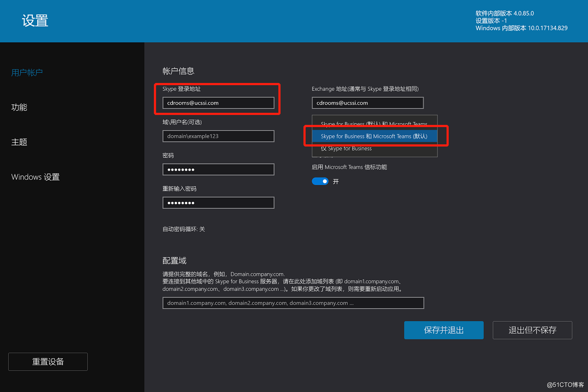Focus the 密码 password field

tap(218, 169)
